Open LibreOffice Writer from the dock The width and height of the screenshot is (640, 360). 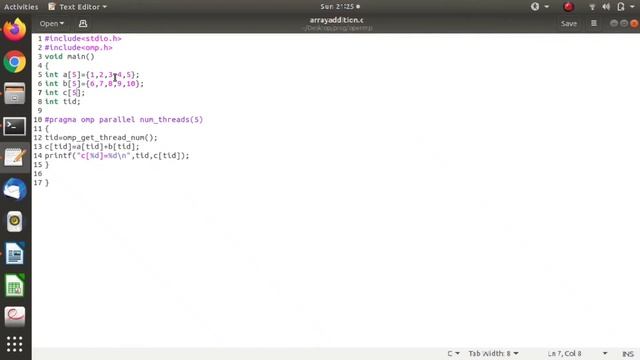[x=15, y=253]
